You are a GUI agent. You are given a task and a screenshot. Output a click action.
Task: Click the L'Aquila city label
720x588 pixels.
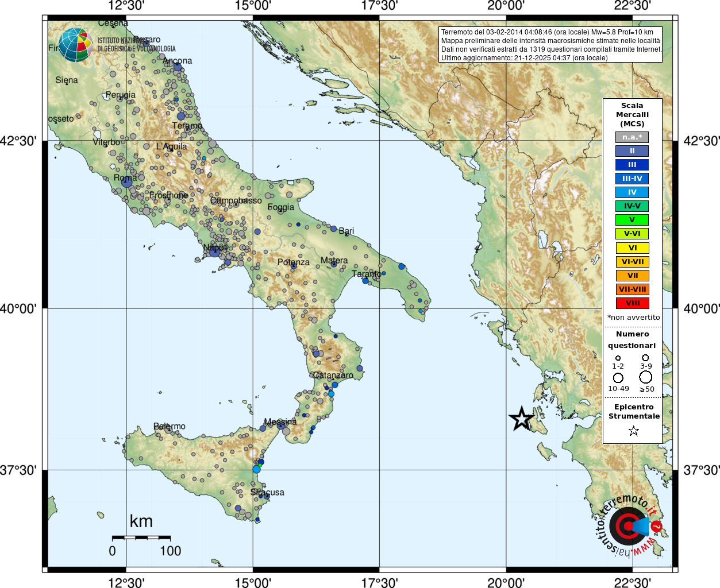click(171, 146)
